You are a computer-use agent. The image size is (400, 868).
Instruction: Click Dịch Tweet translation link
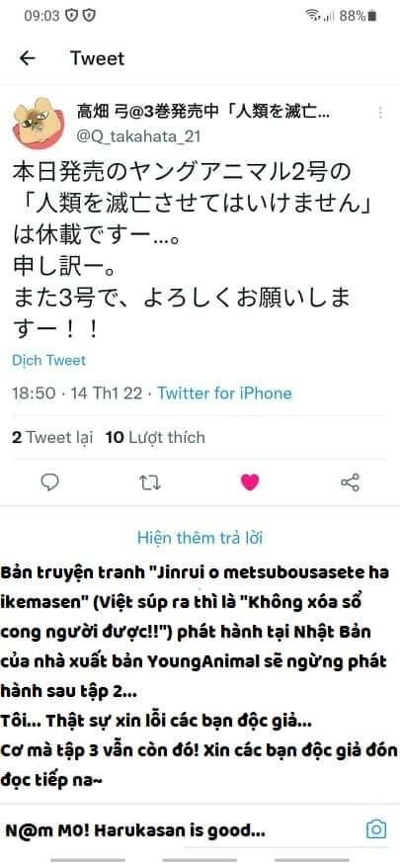(x=48, y=361)
